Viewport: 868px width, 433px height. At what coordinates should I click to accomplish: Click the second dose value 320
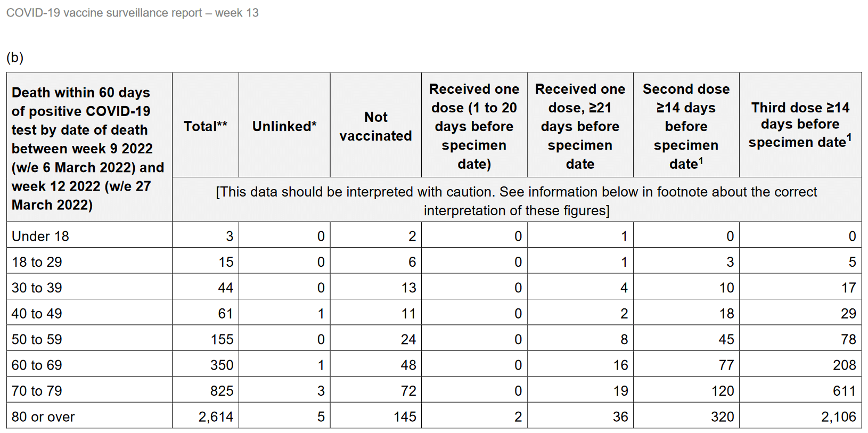pos(722,416)
